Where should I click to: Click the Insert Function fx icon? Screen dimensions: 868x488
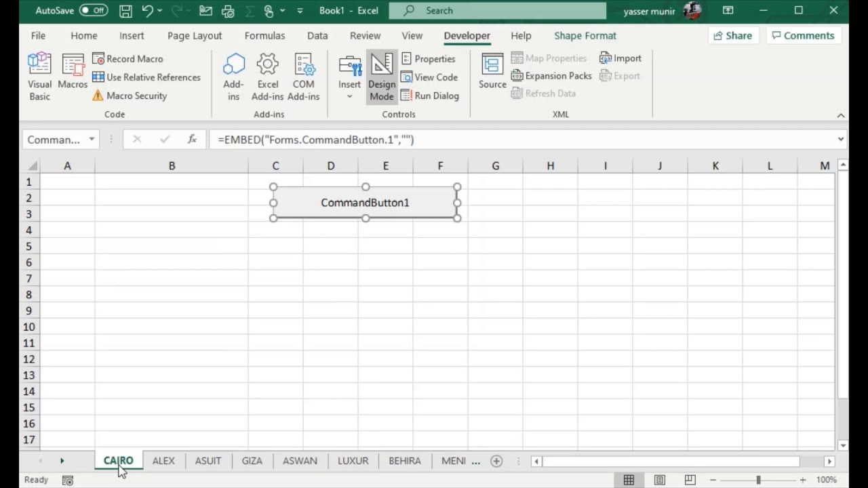pyautogui.click(x=192, y=139)
